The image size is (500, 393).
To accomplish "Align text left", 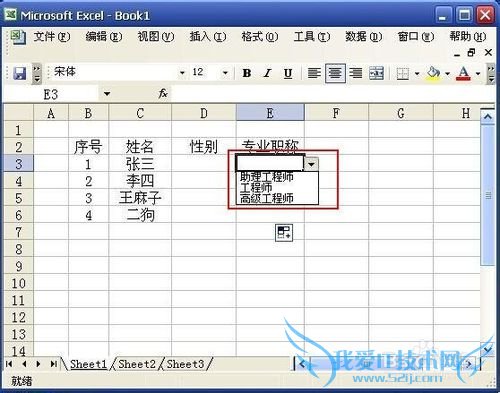I will pos(314,73).
